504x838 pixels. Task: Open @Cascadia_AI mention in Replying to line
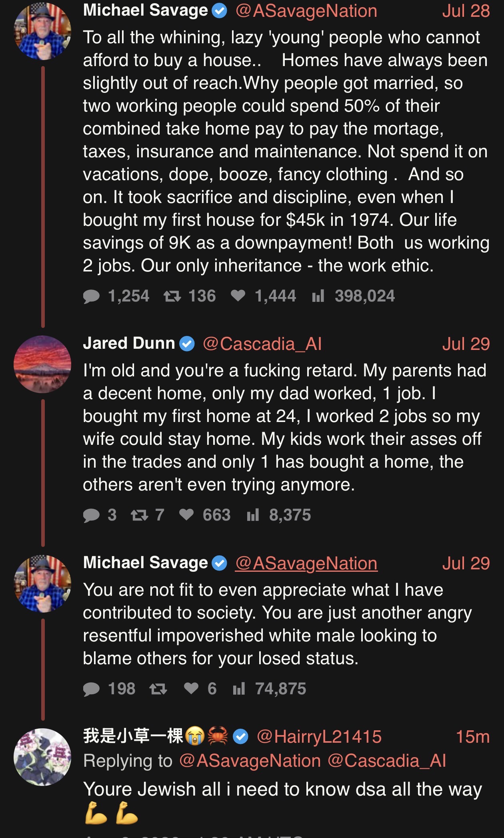(387, 761)
